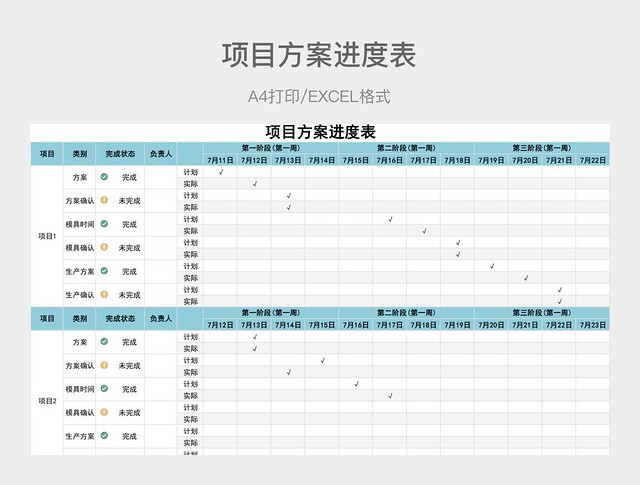Click green status icon in 项目1 模具时间 row
This screenshot has width=640, height=485.
(104, 224)
